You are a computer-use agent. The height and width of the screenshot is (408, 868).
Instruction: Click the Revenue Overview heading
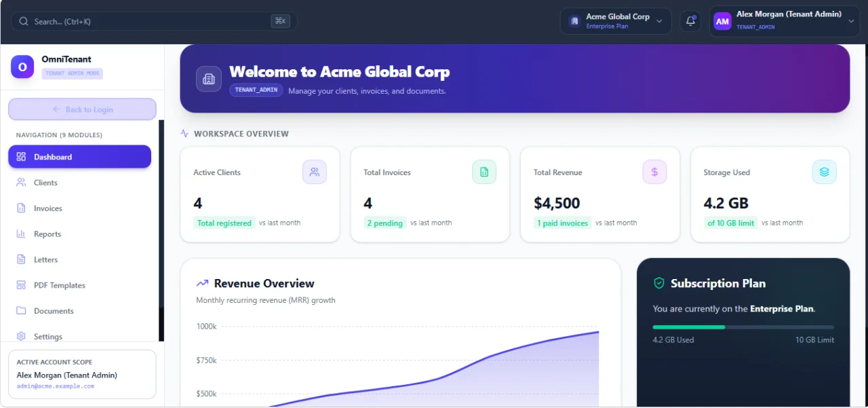(264, 284)
